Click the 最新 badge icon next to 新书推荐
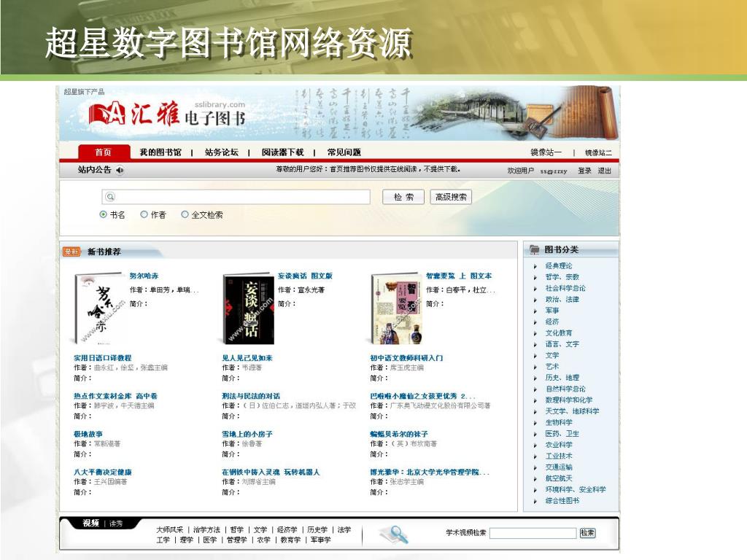 pos(71,252)
